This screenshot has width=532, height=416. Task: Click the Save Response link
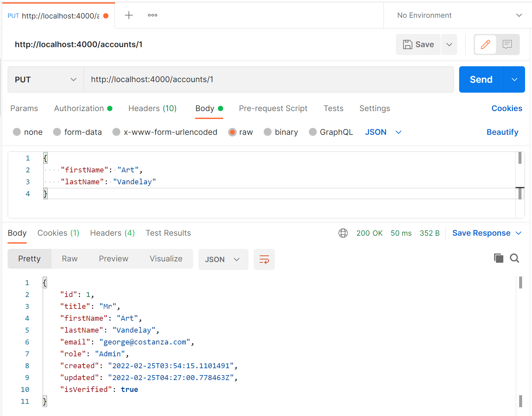click(481, 233)
